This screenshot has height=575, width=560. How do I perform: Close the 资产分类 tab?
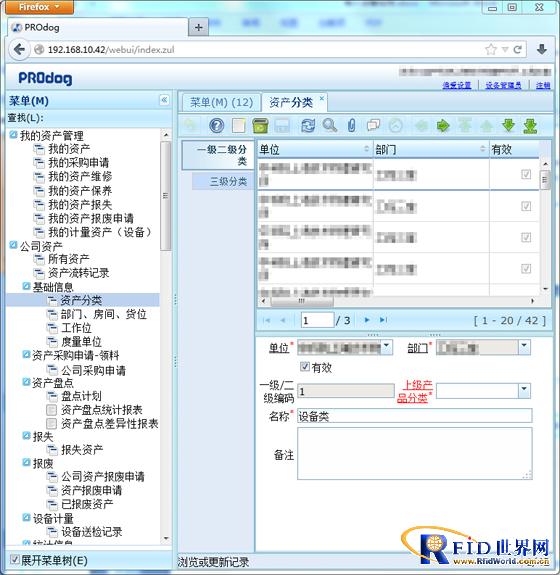[x=322, y=98]
